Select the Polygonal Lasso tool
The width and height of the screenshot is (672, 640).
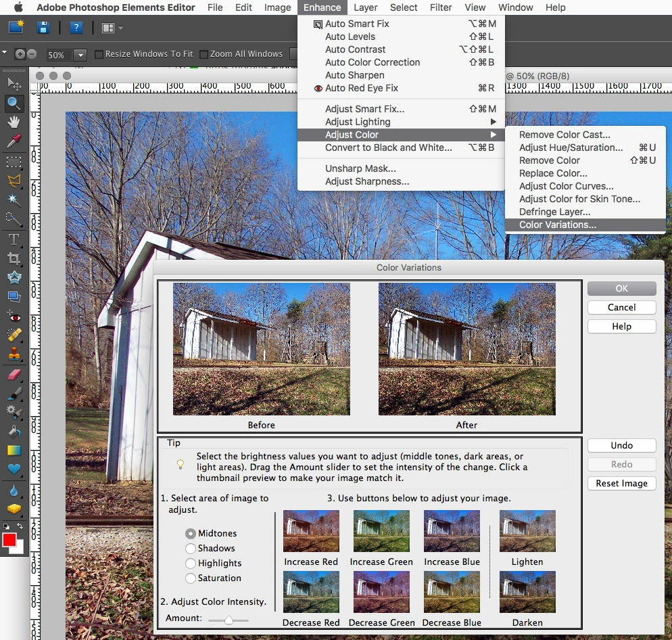tap(14, 181)
